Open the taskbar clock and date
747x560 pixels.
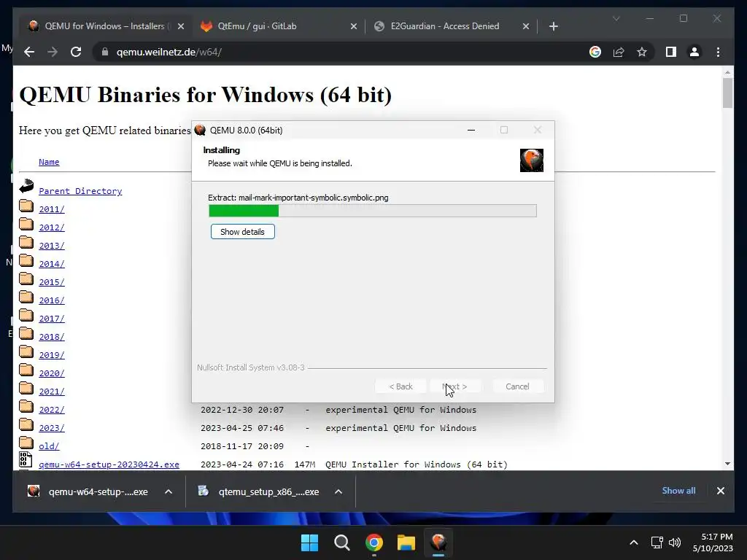point(713,542)
